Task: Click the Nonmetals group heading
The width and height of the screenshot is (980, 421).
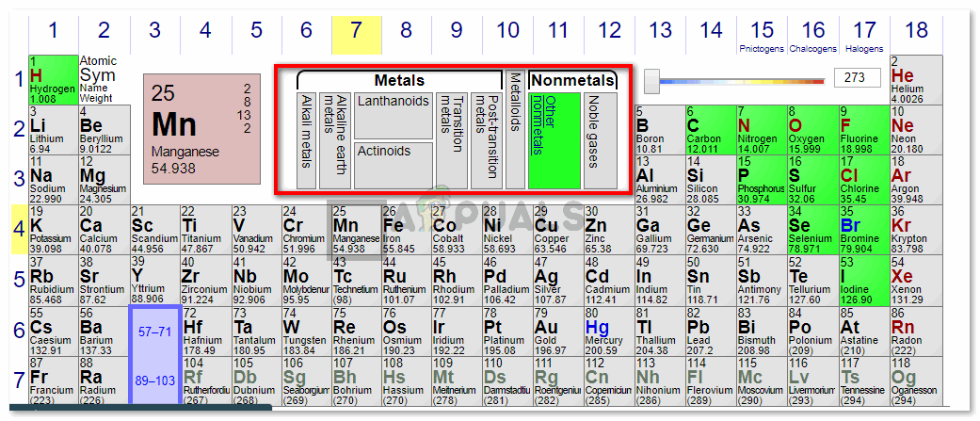Action: pyautogui.click(x=572, y=81)
